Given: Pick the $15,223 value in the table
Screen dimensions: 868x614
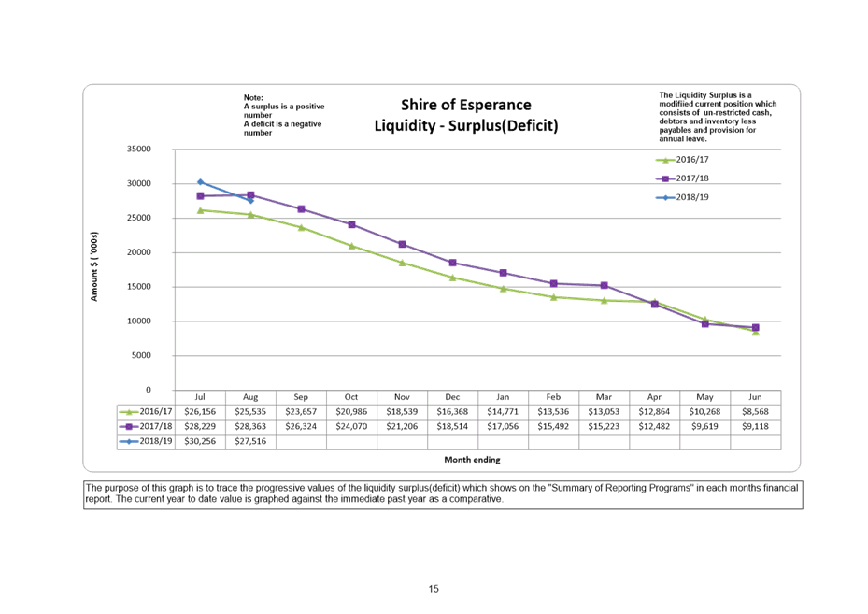Looking at the screenshot, I should point(604,427).
